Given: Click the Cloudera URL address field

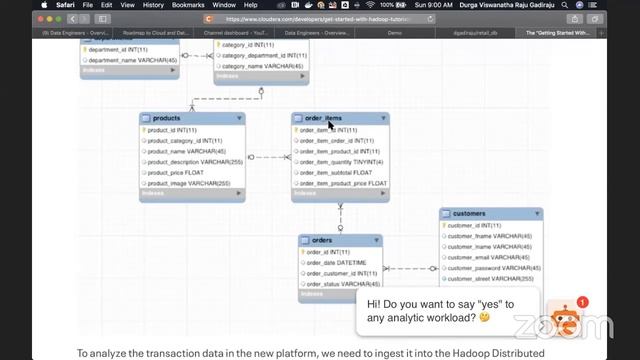Looking at the screenshot, I should 320,19.
